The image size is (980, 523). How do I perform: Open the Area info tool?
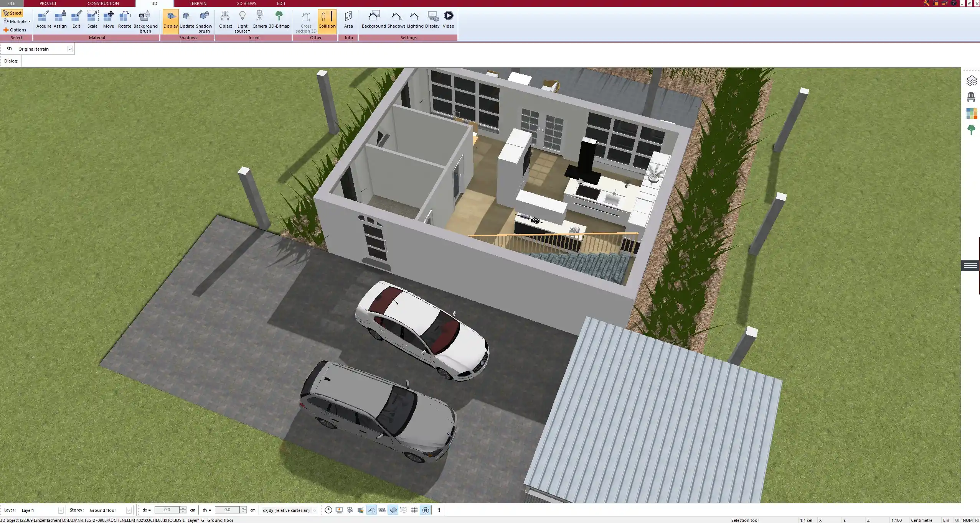pos(348,20)
